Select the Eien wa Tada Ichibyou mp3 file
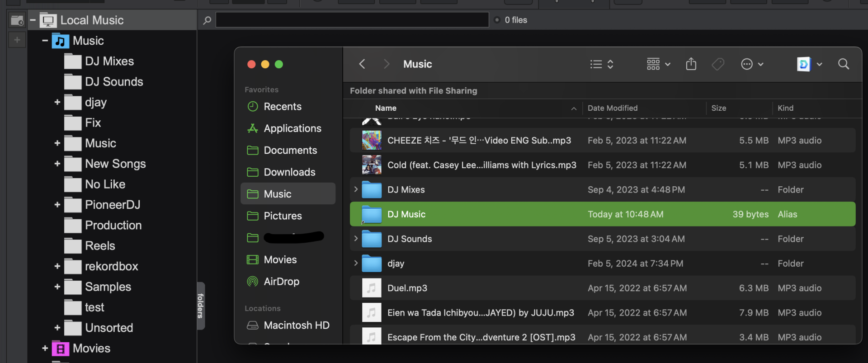 pyautogui.click(x=603, y=313)
